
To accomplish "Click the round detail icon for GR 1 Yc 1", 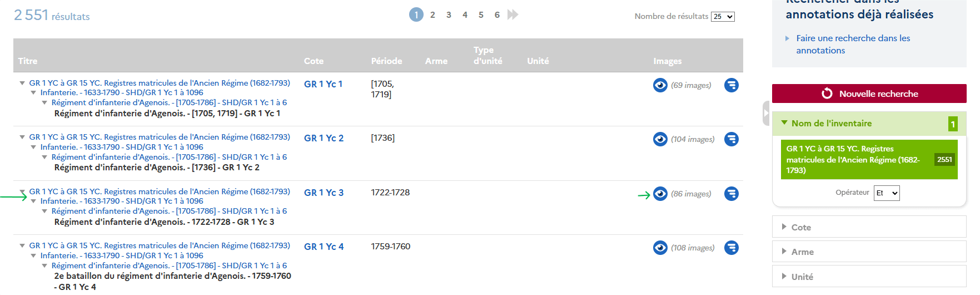I will point(732,85).
